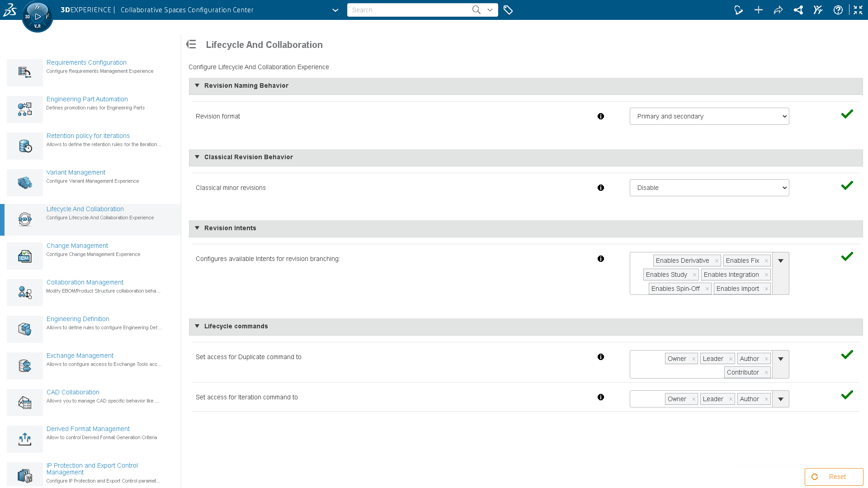The height and width of the screenshot is (488, 868).
Task: Open the Revision format dropdown
Action: [709, 116]
